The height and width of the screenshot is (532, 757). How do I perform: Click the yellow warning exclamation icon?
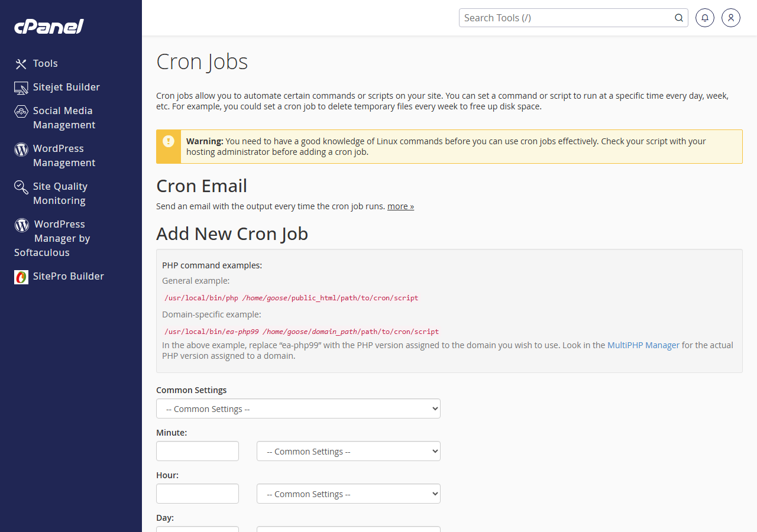(169, 141)
